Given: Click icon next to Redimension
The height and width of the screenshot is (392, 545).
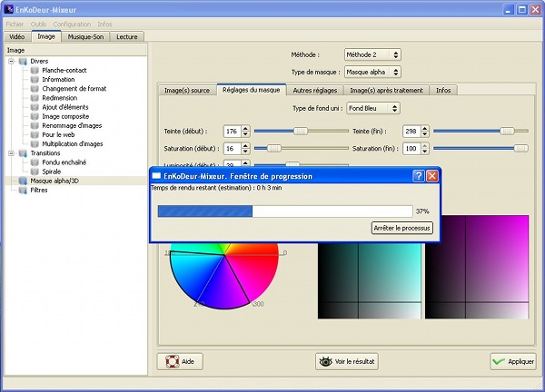Looking at the screenshot, I should tap(35, 98).
